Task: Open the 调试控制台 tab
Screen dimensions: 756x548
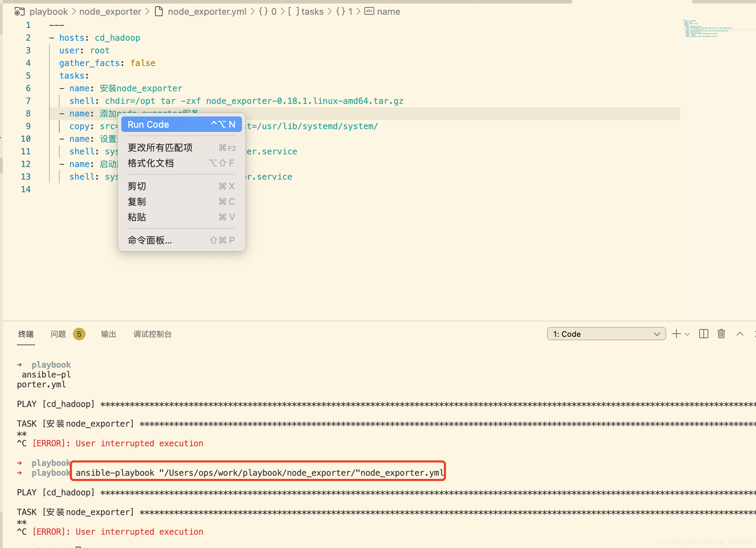Action: pyautogui.click(x=152, y=334)
